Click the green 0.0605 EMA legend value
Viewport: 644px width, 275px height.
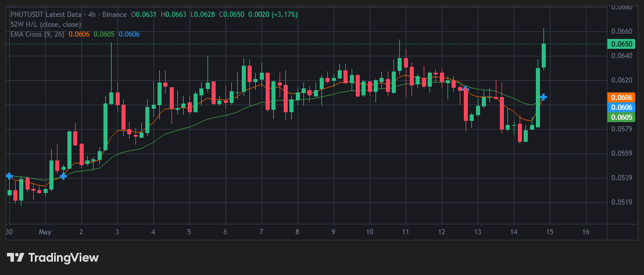[104, 34]
